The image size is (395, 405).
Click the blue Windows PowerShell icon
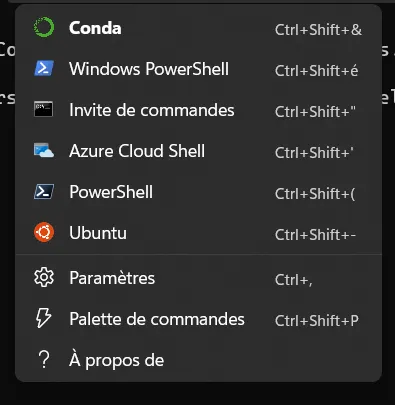tap(44, 68)
